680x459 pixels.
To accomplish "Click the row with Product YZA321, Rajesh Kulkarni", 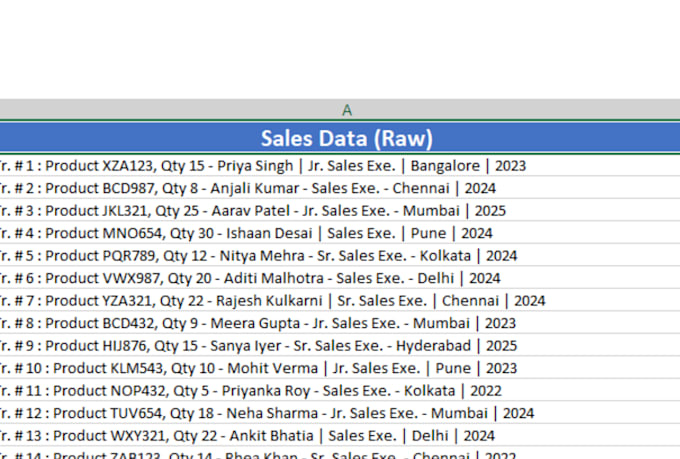I will (x=340, y=301).
